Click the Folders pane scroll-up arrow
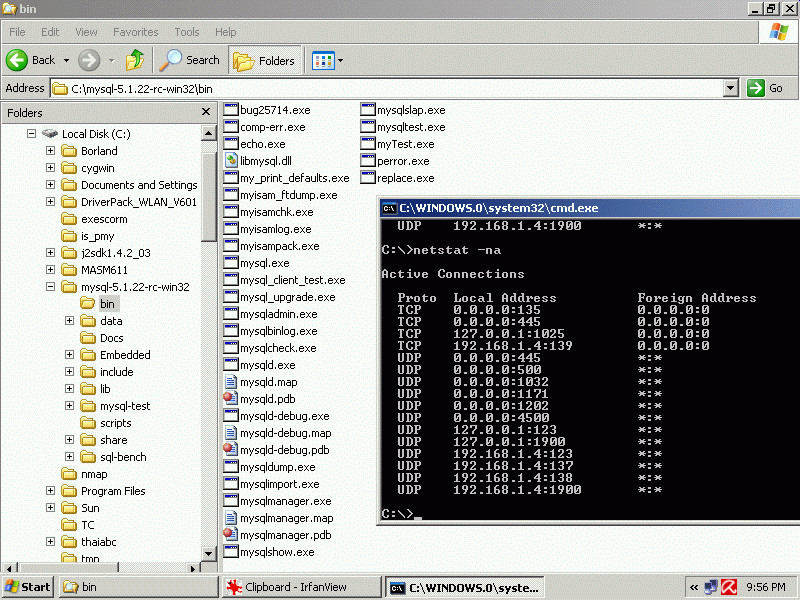Viewport: 800px width, 600px height. 208,133
